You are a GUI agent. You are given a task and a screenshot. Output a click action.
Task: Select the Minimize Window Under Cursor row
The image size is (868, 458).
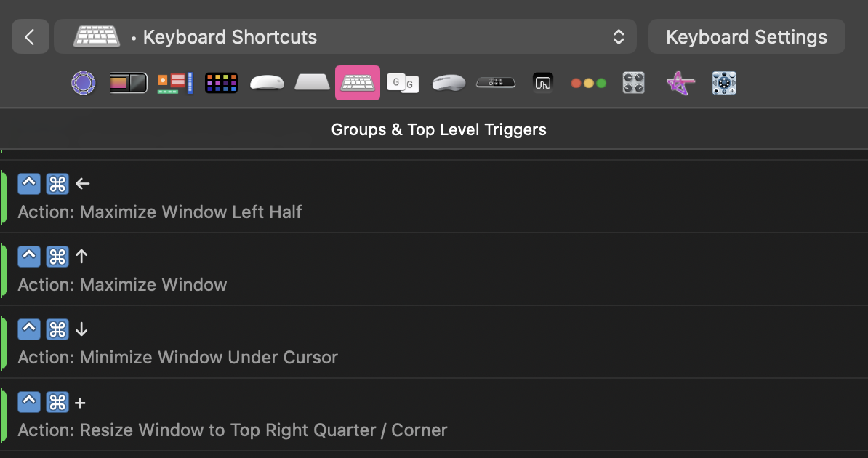(291, 342)
